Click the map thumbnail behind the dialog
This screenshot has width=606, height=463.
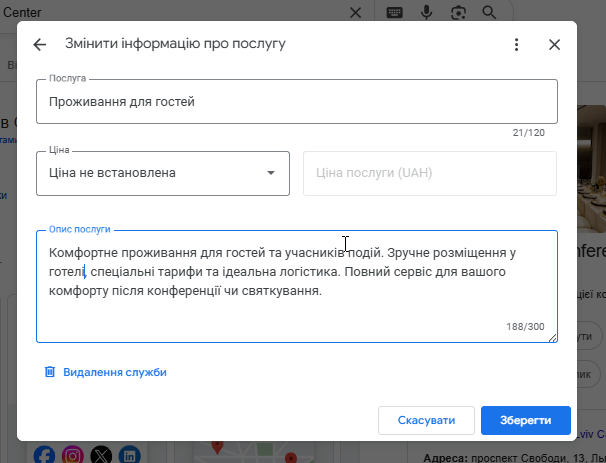pos(255,452)
